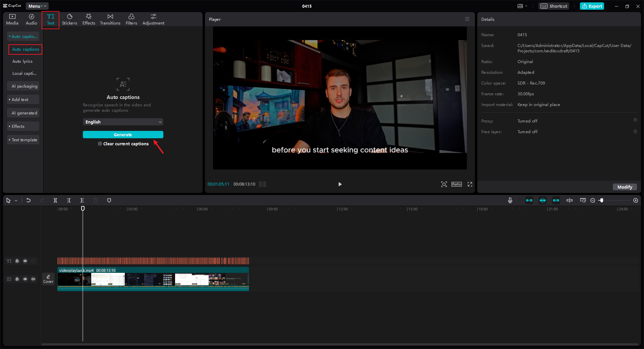Screen dimensions: 644x349
Task: Open fullscreen preview in Player
Action: (x=470, y=184)
